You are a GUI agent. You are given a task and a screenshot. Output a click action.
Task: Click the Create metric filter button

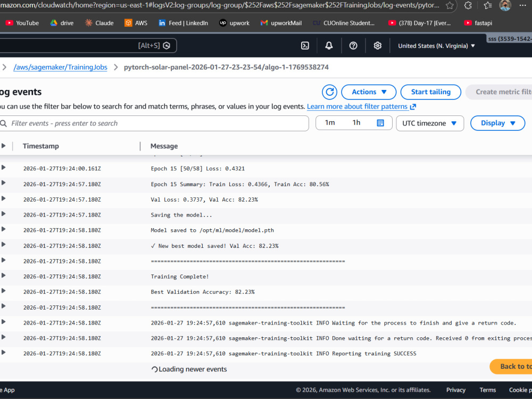click(x=499, y=92)
